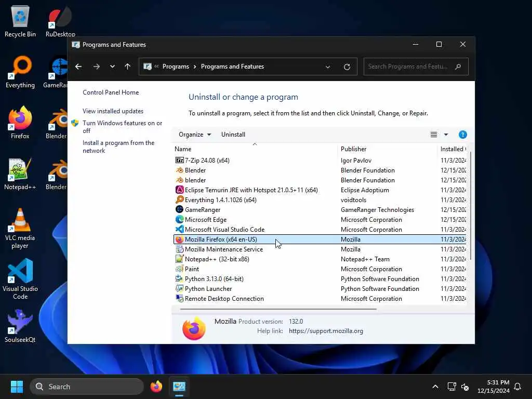The image size is (532, 399).
Task: Open the Windows Start menu
Action: pos(17,387)
